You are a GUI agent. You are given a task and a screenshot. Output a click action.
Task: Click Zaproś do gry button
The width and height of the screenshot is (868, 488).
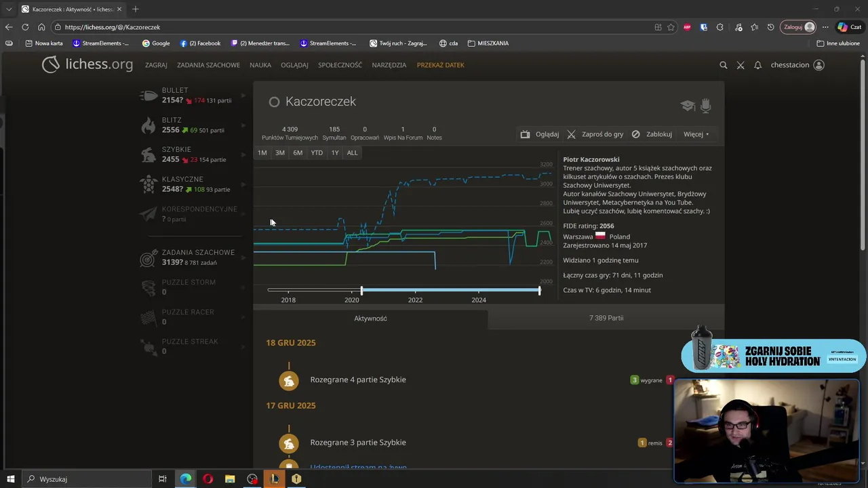click(x=595, y=134)
